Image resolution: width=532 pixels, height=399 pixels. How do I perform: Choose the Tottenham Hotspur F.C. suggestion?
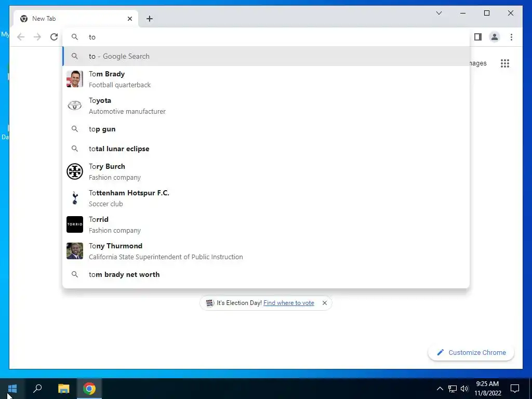coord(267,198)
